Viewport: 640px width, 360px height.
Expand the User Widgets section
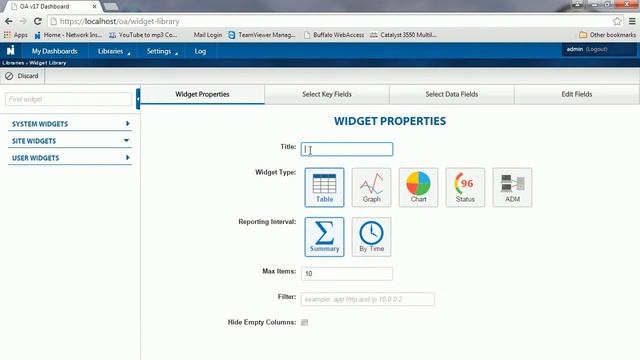coord(70,158)
